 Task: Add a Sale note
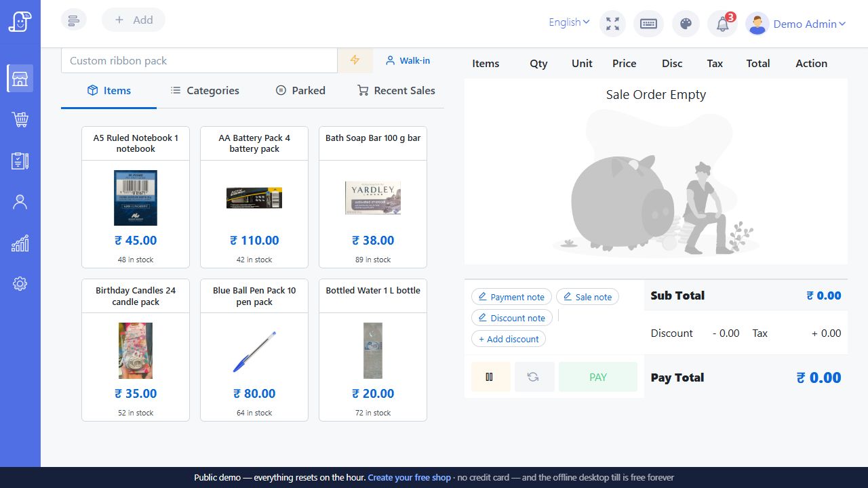tap(587, 297)
